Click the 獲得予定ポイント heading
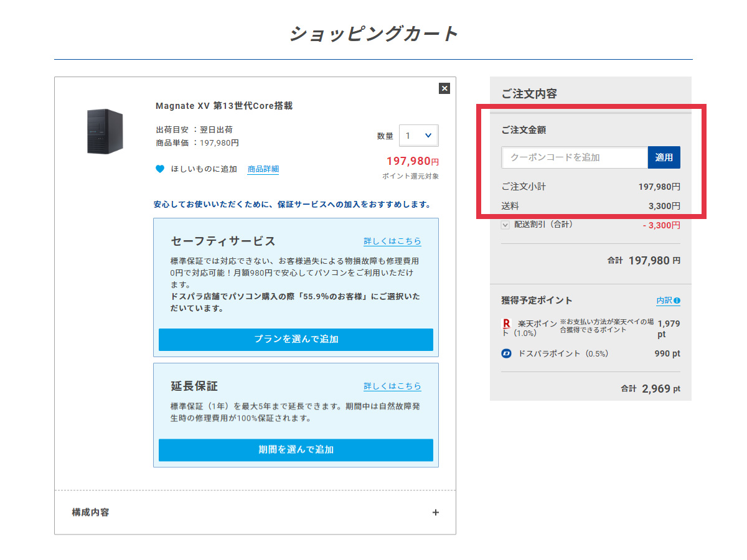 pos(537,301)
